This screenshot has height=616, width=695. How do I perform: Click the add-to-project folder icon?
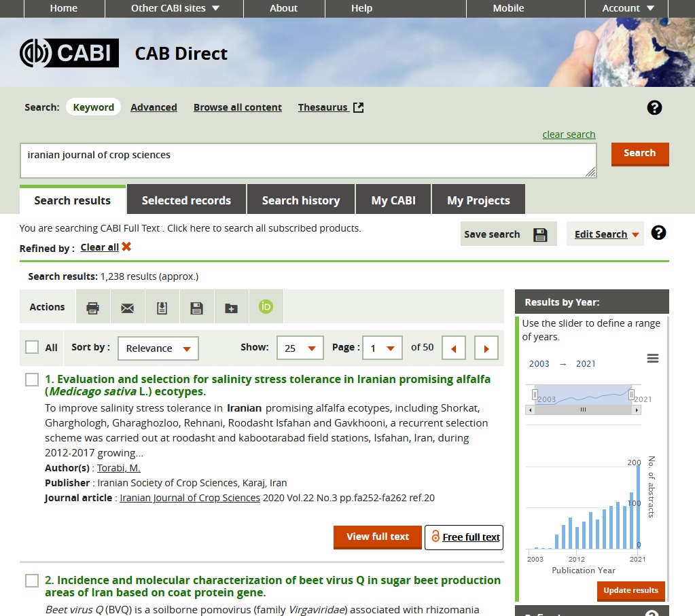click(231, 308)
